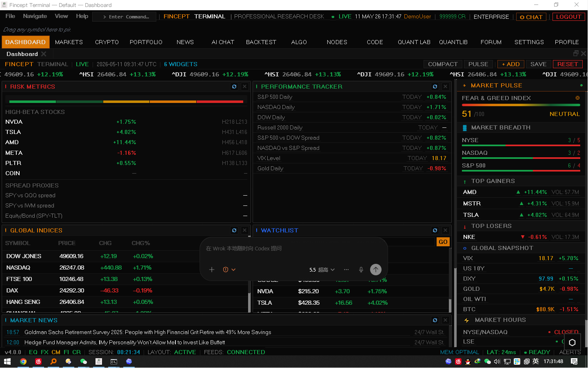Screen dimensions: 588x368
Task: Click the + ADD widget button
Action: (x=511, y=64)
